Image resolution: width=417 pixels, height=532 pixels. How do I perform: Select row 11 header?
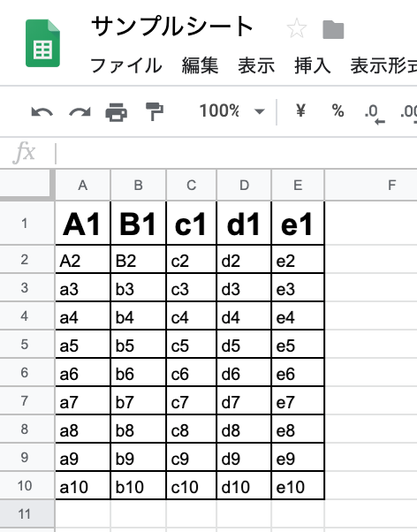tap(27, 514)
